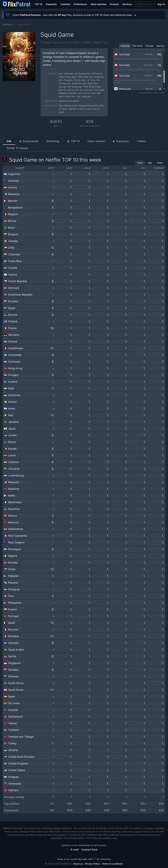Click the Sign in link
This screenshot has width=168, height=868.
[x=161, y=4]
